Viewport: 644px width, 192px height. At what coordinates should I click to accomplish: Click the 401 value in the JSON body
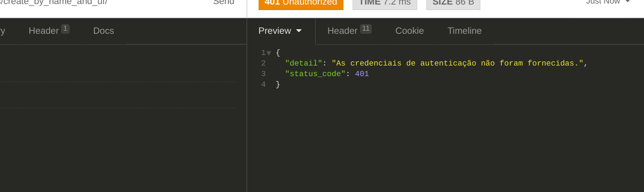[x=362, y=74]
